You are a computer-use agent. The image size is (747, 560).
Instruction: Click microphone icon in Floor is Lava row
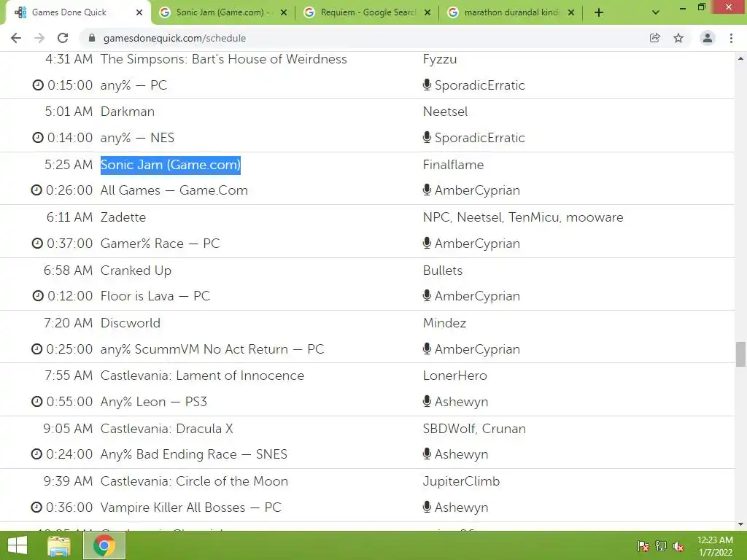(427, 295)
